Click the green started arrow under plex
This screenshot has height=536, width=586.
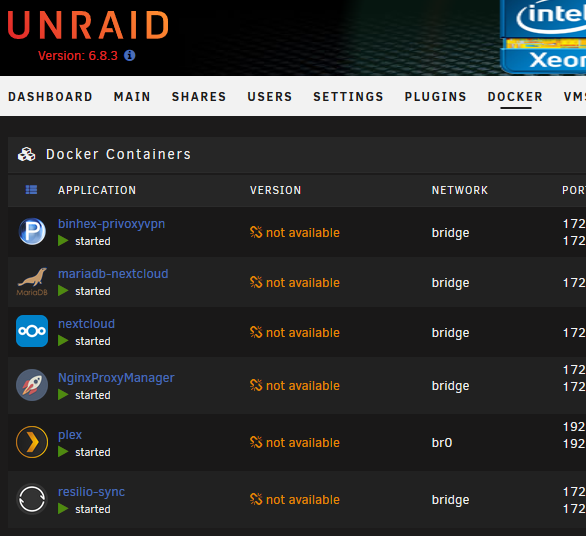(63, 452)
